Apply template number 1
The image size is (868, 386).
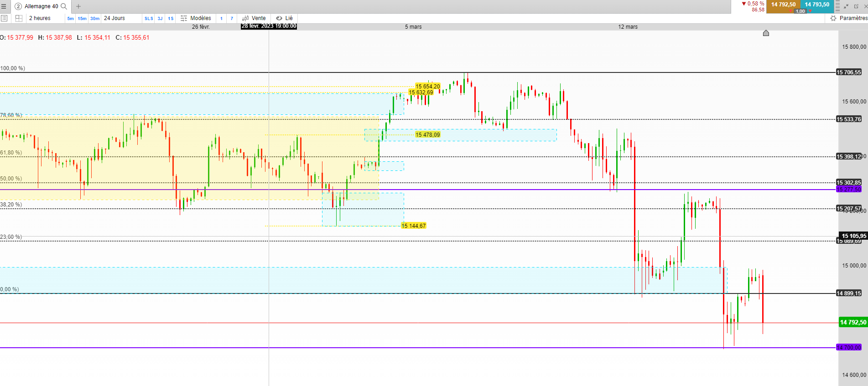point(222,19)
